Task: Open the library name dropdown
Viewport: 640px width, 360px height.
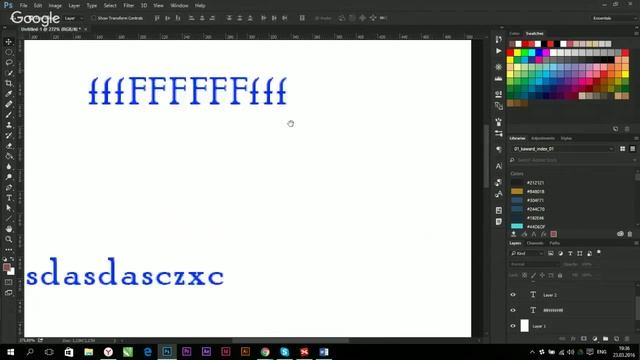Action: [x=563, y=149]
